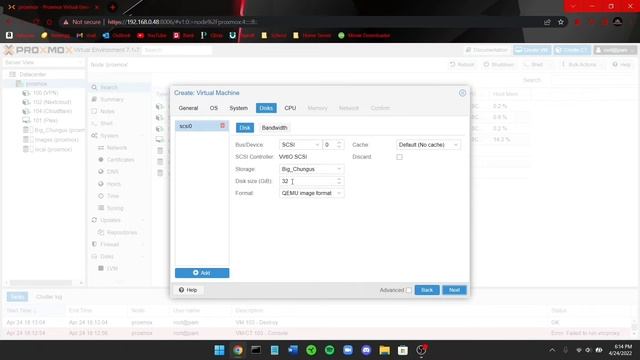Show hidden system tray icons
The image size is (640, 360).
click(x=552, y=350)
